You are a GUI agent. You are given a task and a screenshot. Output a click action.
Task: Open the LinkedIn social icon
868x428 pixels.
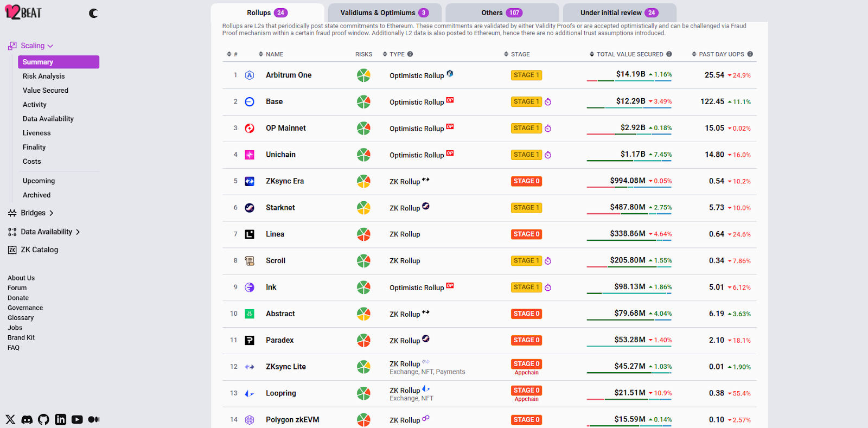(61, 419)
